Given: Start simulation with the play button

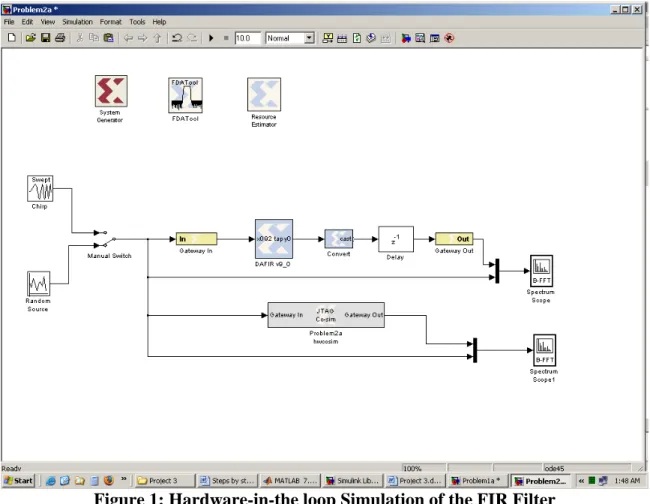Looking at the screenshot, I should [211, 38].
